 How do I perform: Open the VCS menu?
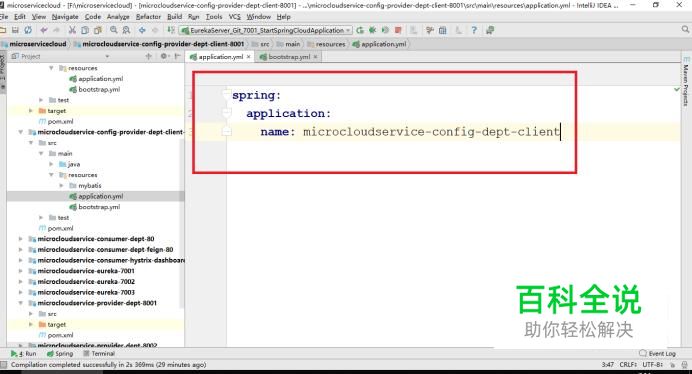pos(234,17)
